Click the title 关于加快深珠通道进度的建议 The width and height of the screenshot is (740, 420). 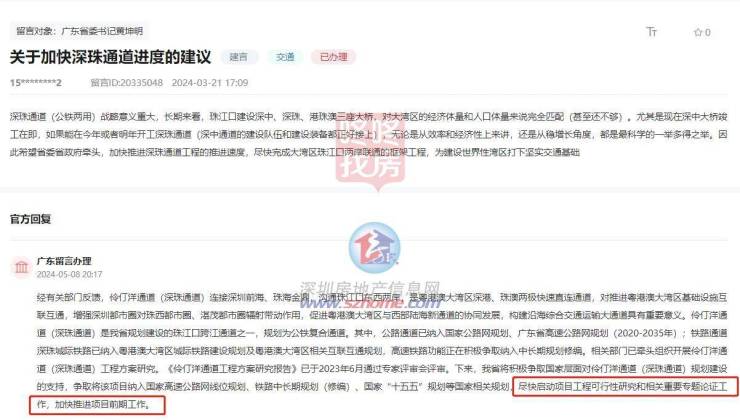point(110,57)
